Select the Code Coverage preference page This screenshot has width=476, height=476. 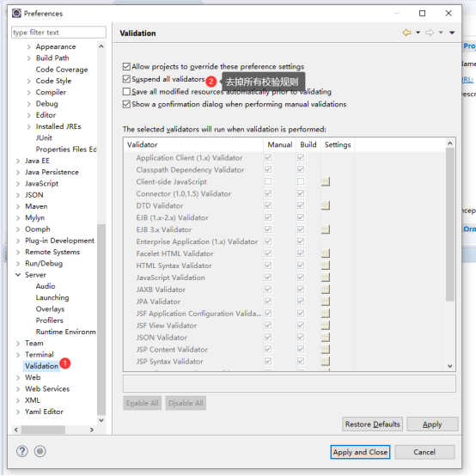(x=62, y=70)
